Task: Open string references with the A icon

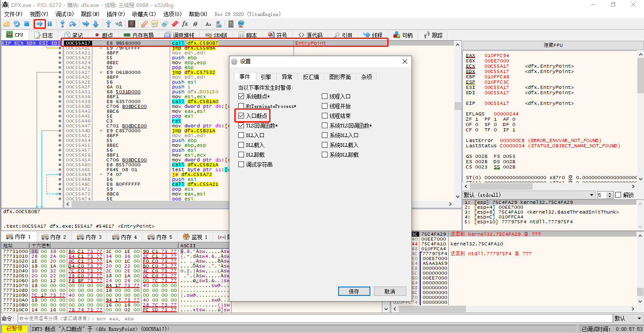Action: point(208,24)
